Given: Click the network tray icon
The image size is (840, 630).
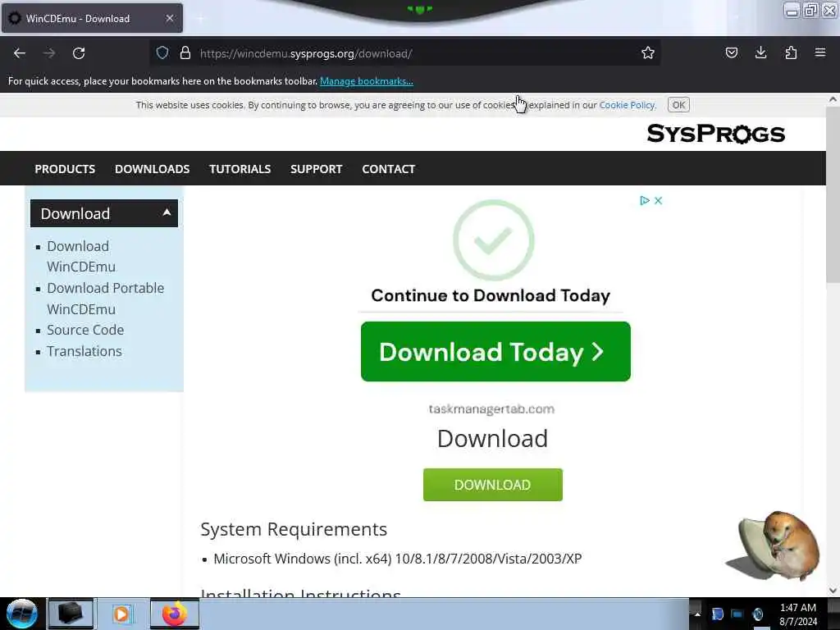Looking at the screenshot, I should 737,614.
